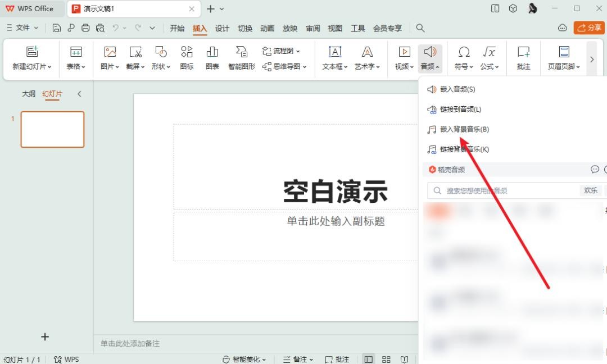Viewport: 607px width, 364px height.
Task: Click the save icon in quick toolbar
Action: point(56,28)
